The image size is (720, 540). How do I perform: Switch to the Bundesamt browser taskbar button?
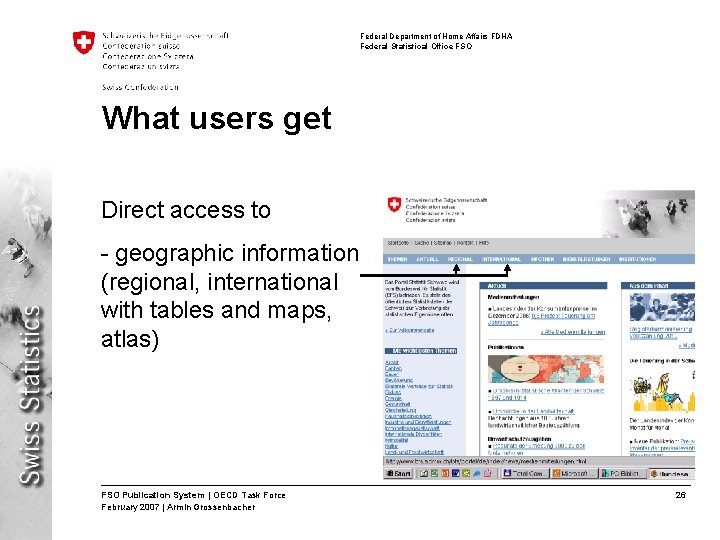tap(672, 473)
